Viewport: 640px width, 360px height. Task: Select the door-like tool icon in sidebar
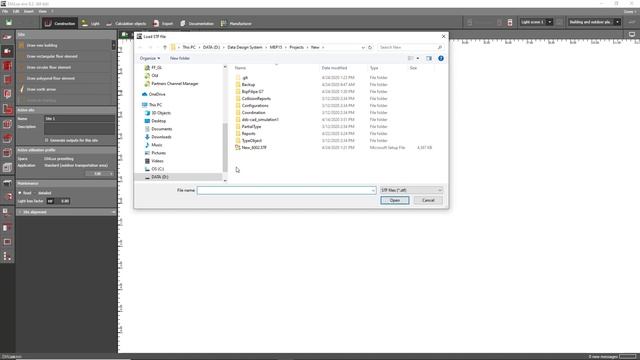(7, 227)
